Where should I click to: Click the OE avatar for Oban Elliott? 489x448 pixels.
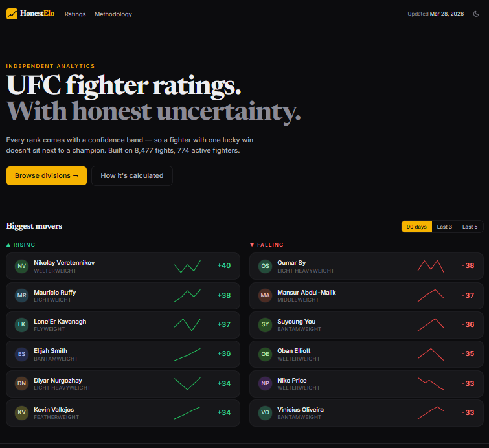tap(265, 354)
